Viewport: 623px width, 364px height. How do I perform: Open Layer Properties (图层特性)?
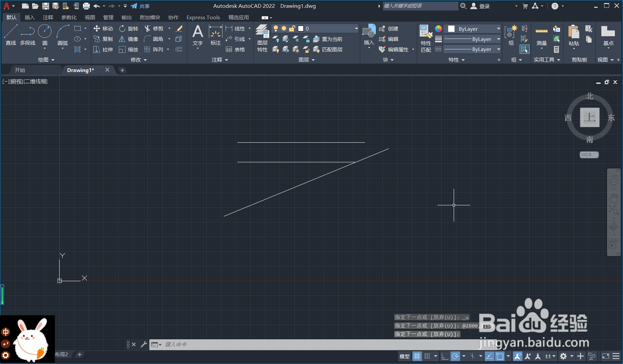click(262, 38)
